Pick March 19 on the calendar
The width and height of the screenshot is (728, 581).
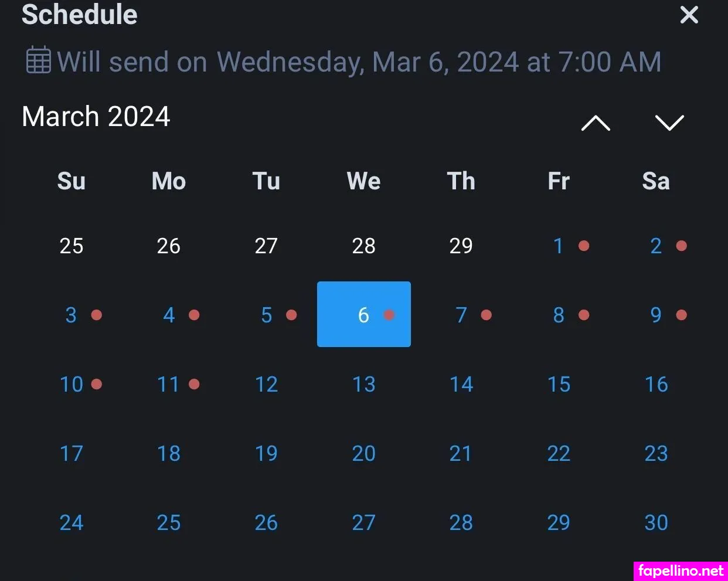[266, 453]
